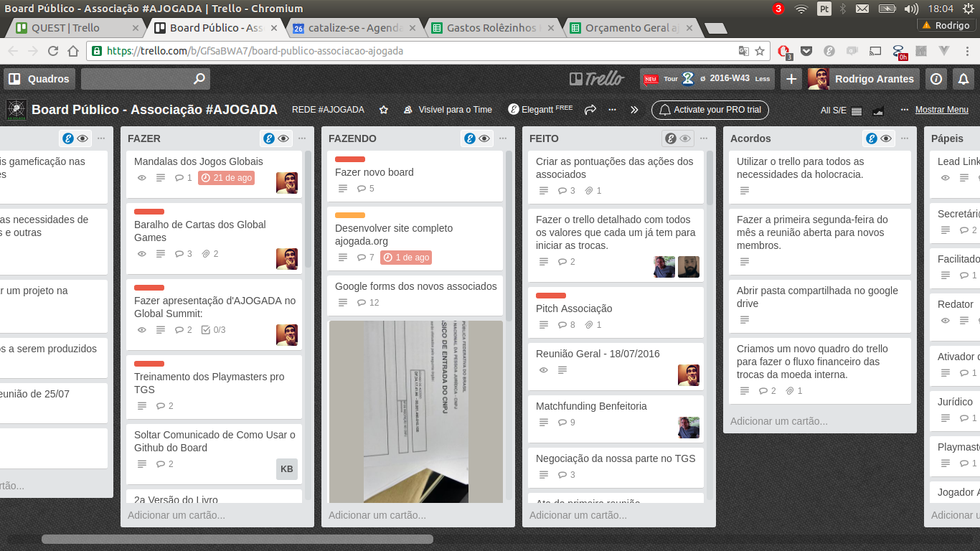The image size is (980, 551).
Task: Open the Mandalas dos Jogos Globais card
Action: point(214,174)
